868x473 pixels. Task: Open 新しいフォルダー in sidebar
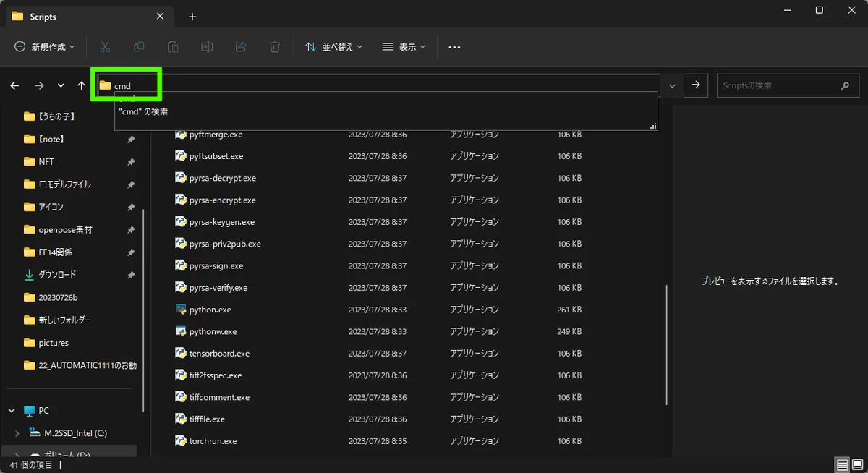(57, 320)
